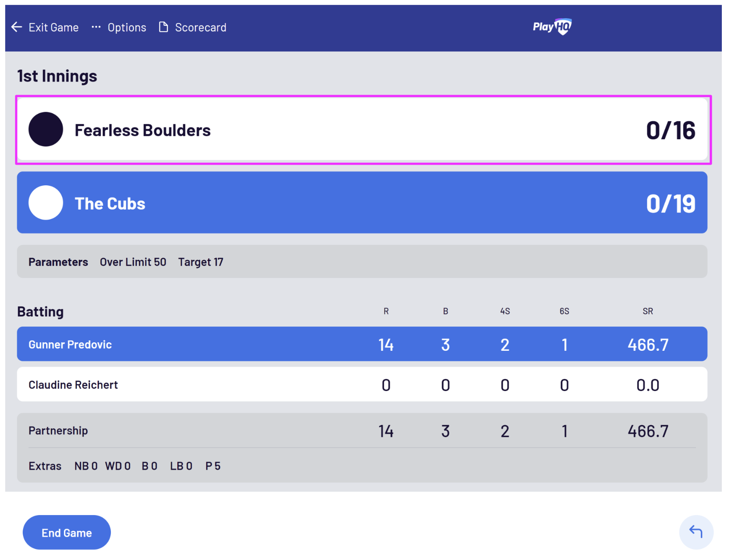Viewport: 736px width, 560px height.
Task: Open the Scorecard view
Action: 200,28
